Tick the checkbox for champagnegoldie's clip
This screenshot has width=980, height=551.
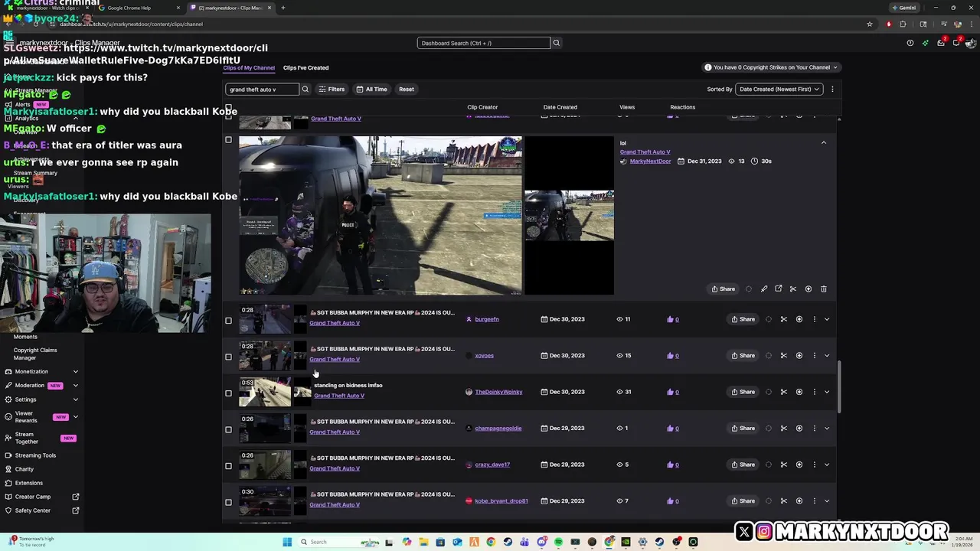pyautogui.click(x=228, y=429)
